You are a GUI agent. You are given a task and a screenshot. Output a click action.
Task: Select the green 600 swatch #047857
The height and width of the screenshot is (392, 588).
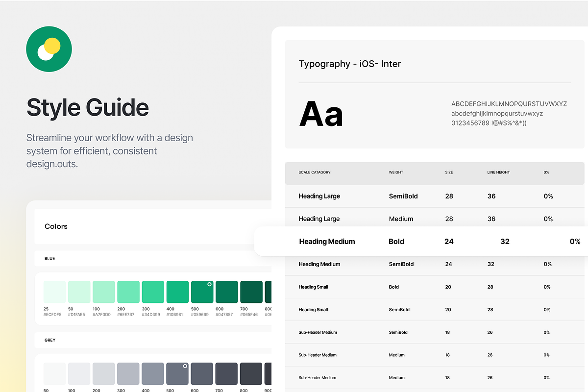tap(226, 292)
